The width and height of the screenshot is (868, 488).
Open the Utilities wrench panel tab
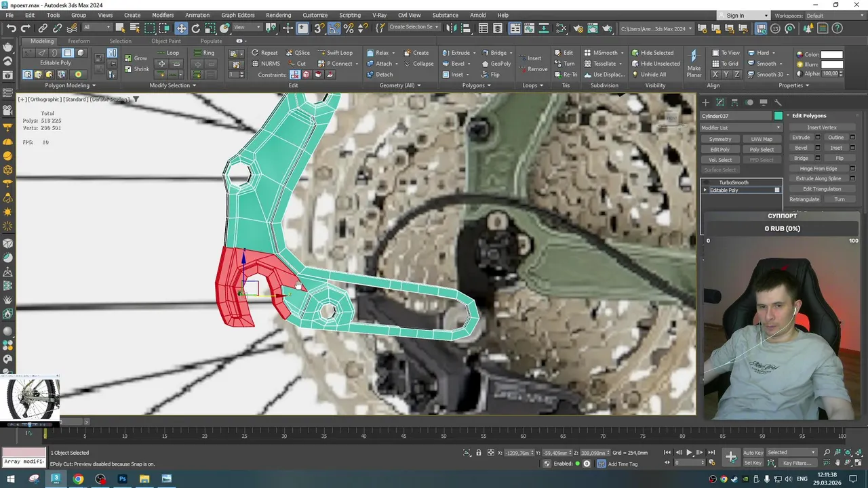pyautogui.click(x=778, y=102)
